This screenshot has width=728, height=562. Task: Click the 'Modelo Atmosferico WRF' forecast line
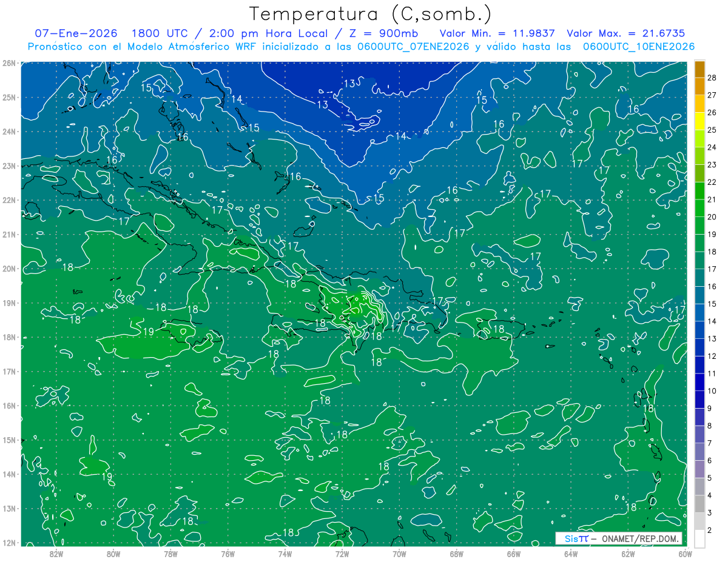[x=361, y=47]
